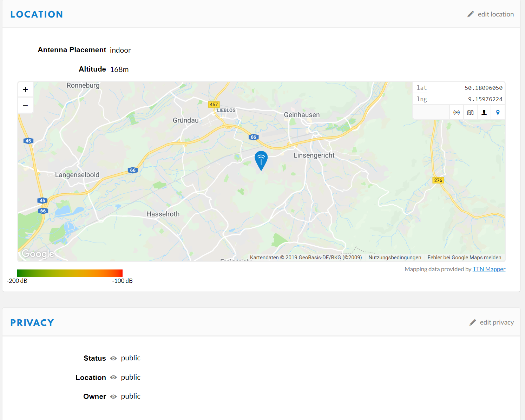
Task: Click the eye icon next to Location
Action: tap(113, 378)
